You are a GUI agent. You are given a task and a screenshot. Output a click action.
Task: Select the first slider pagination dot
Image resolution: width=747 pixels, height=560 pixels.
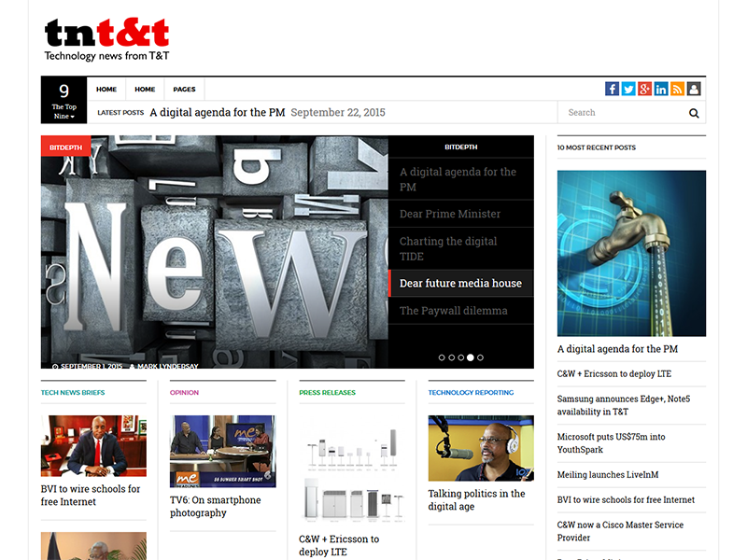[x=442, y=357]
